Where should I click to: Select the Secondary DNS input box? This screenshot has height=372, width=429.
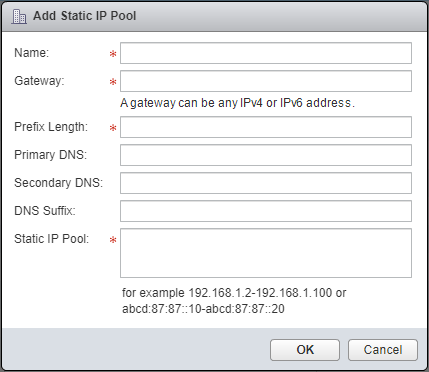266,183
